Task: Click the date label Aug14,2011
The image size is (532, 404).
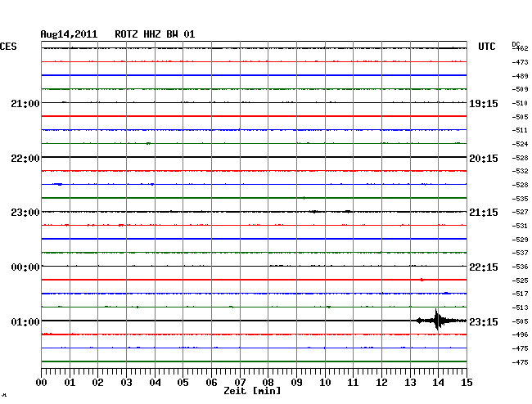Action: click(x=69, y=34)
